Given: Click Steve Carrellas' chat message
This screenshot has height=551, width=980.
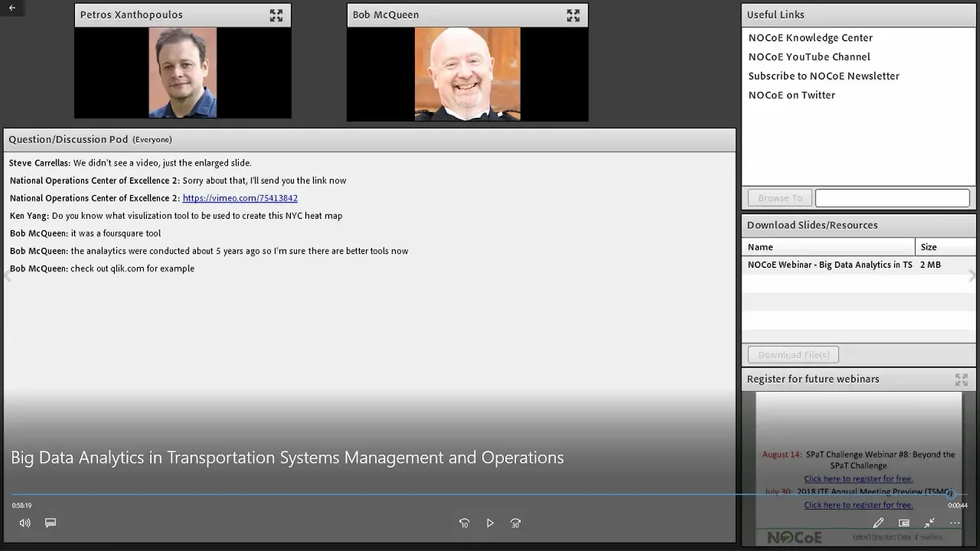Looking at the screenshot, I should click(x=130, y=163).
